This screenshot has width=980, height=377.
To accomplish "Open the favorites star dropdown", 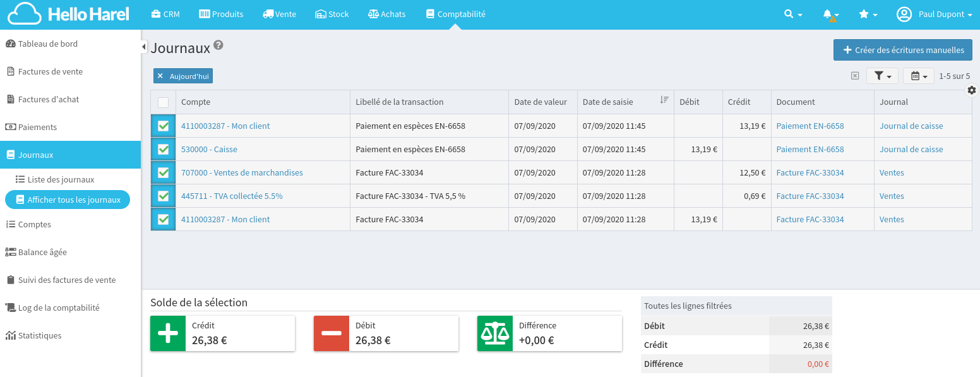I will tap(868, 15).
